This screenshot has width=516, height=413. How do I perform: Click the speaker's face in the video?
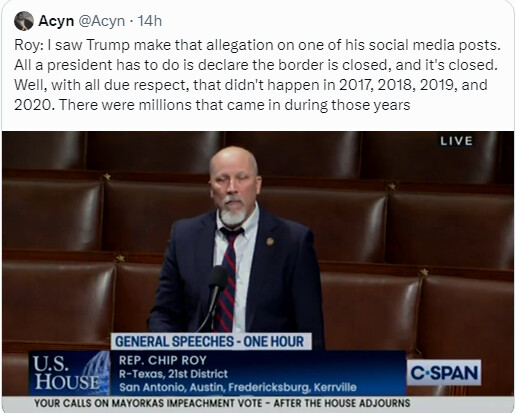click(x=233, y=185)
